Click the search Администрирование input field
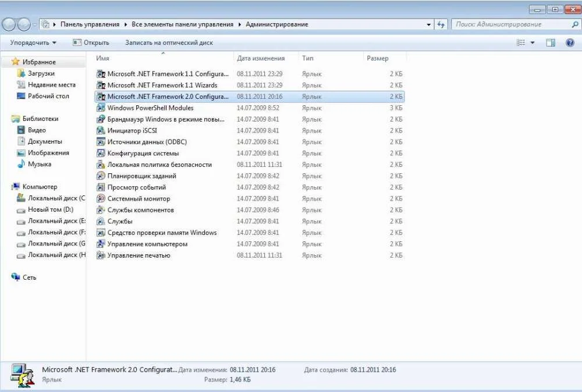The width and height of the screenshot is (582, 392). point(512,24)
